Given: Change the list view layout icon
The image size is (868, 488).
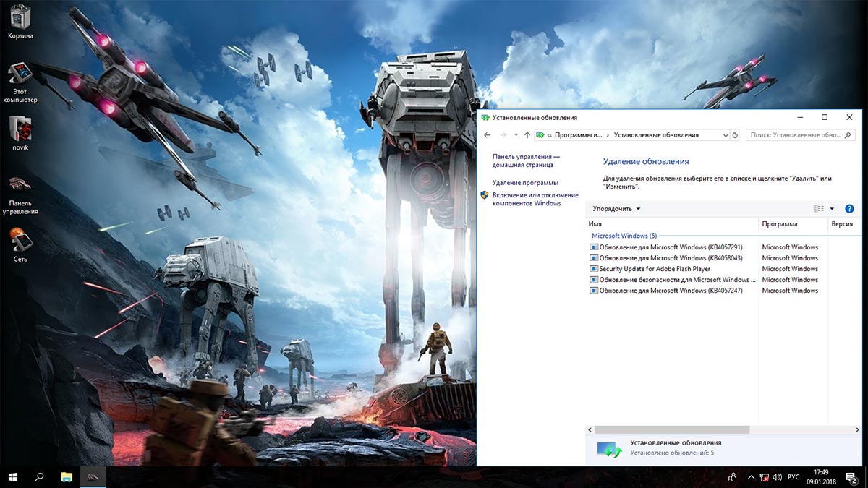Looking at the screenshot, I should click(x=819, y=209).
